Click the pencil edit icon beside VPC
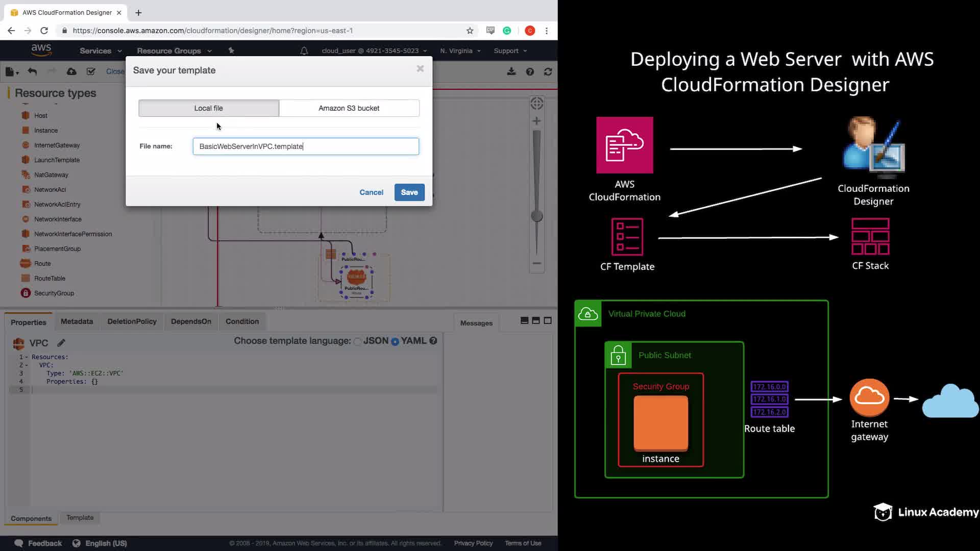Image resolution: width=980 pixels, height=551 pixels. coord(61,343)
